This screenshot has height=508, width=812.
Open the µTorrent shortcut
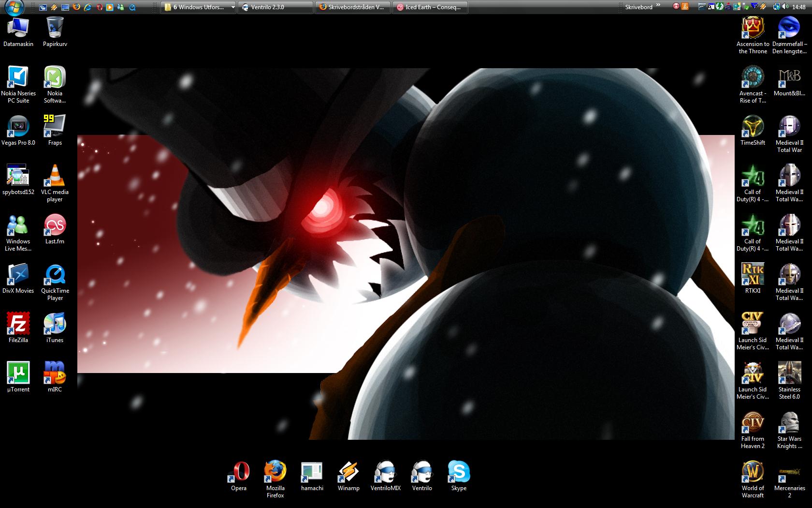point(18,377)
